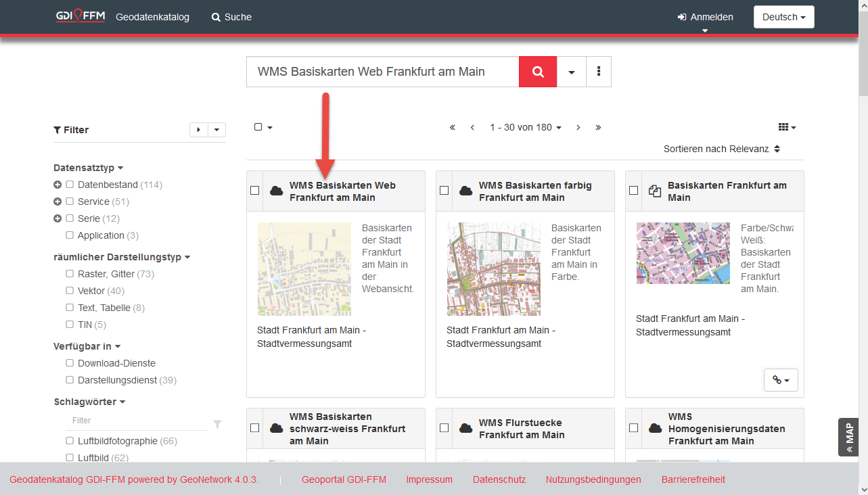
Task: Go to the first results page
Action: point(453,127)
